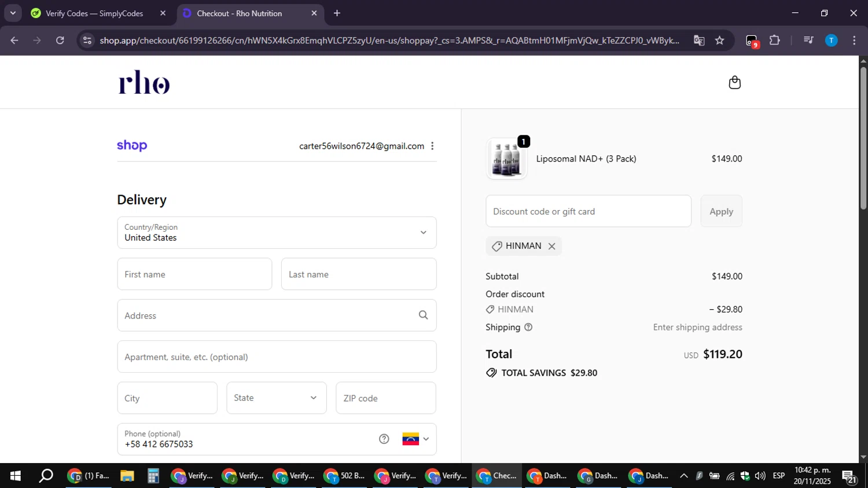The width and height of the screenshot is (868, 488).
Task: Click the email carter56wilson6724@gmail.com
Action: 362,146
